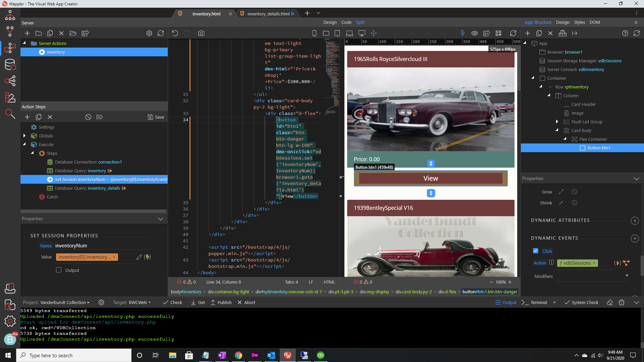The height and width of the screenshot is (362, 644).
Task: Run System Check
Action: click(x=581, y=302)
